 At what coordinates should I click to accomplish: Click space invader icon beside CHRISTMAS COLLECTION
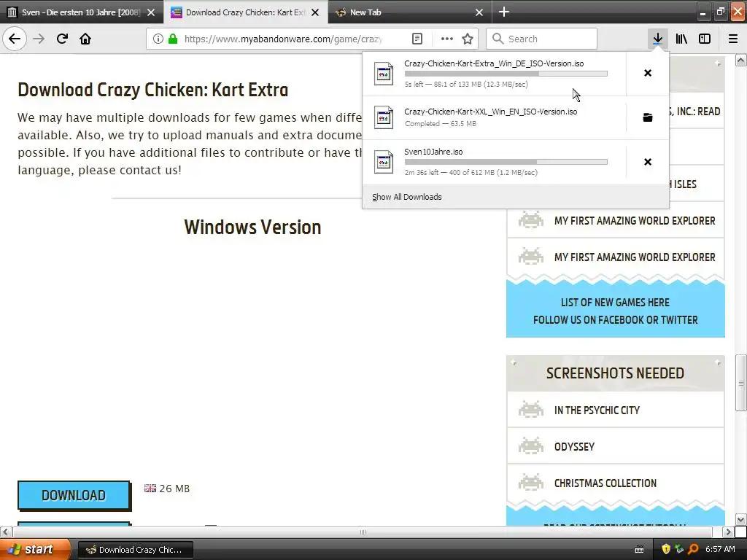(x=531, y=483)
